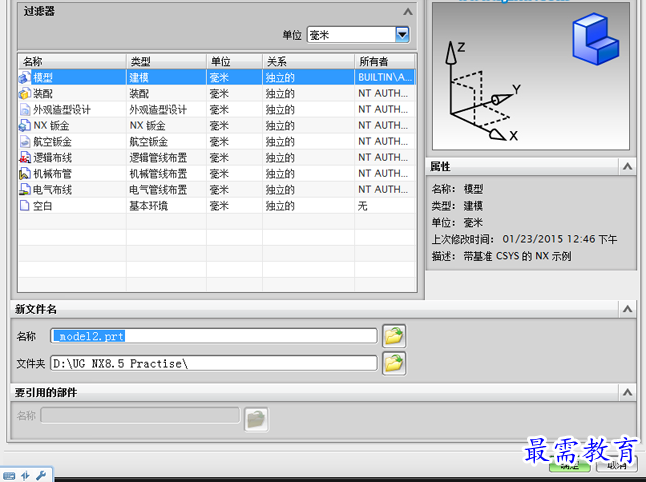
Task: Sort by the 类型 column header
Action: coord(166,61)
